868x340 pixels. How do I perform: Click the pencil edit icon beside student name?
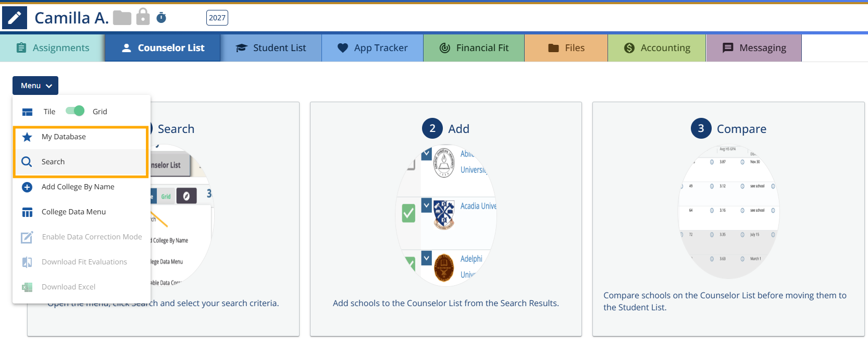click(x=15, y=18)
